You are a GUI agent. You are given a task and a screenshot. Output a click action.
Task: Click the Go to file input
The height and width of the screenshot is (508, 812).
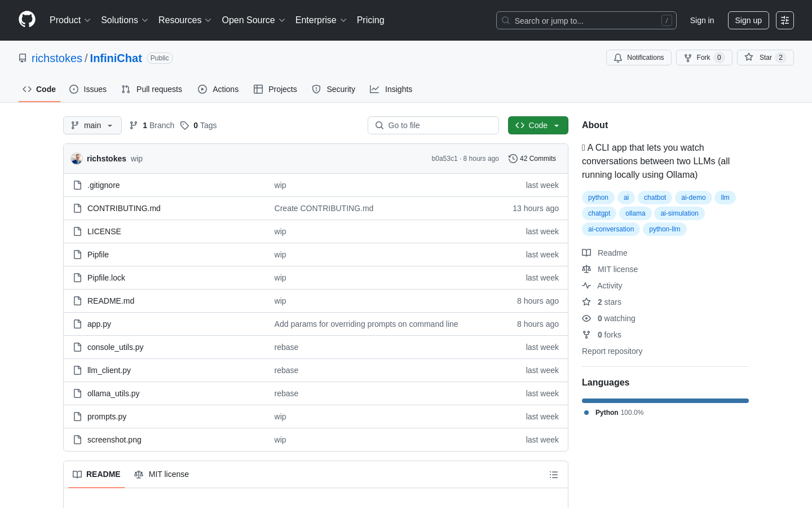pyautogui.click(x=433, y=125)
